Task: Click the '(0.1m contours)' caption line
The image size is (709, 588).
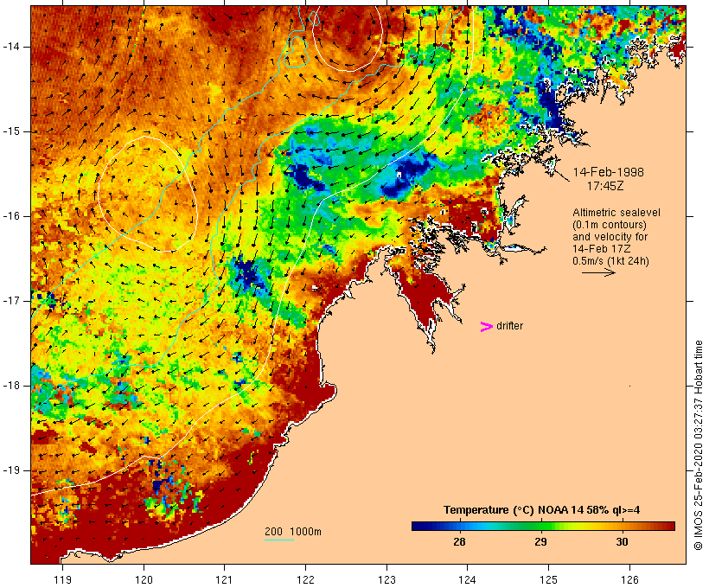Action: [x=610, y=225]
